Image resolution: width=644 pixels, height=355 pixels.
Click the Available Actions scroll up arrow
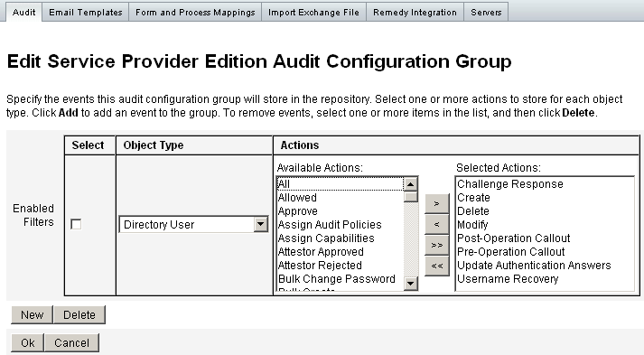coord(411,184)
